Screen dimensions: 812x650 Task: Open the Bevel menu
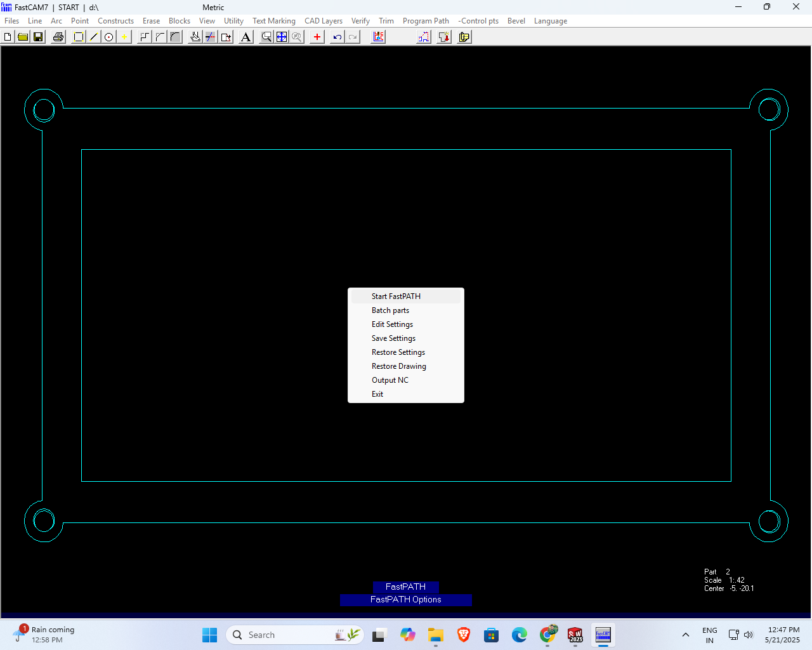516,21
